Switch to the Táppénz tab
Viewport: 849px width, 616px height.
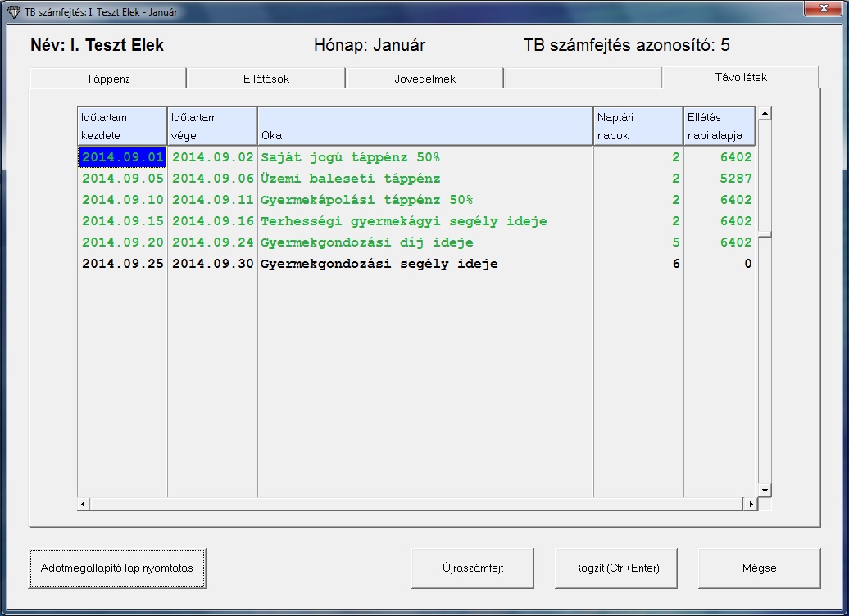pyautogui.click(x=108, y=79)
